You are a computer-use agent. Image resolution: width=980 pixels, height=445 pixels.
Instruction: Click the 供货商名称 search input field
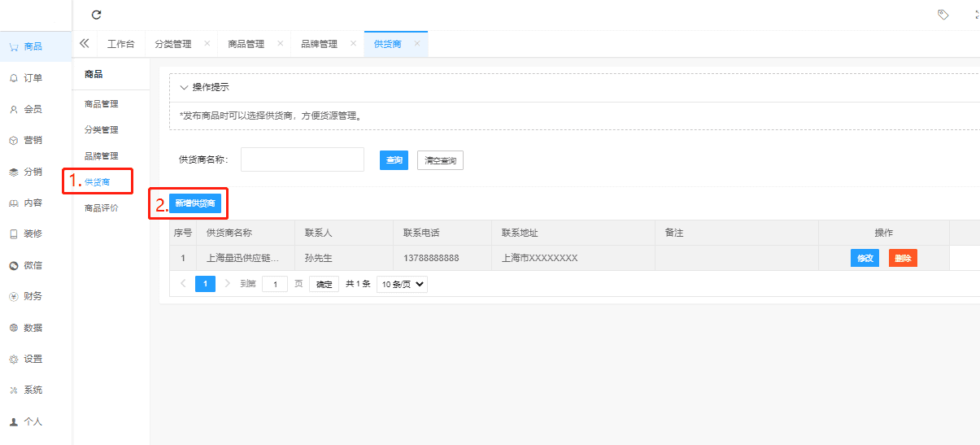click(302, 159)
